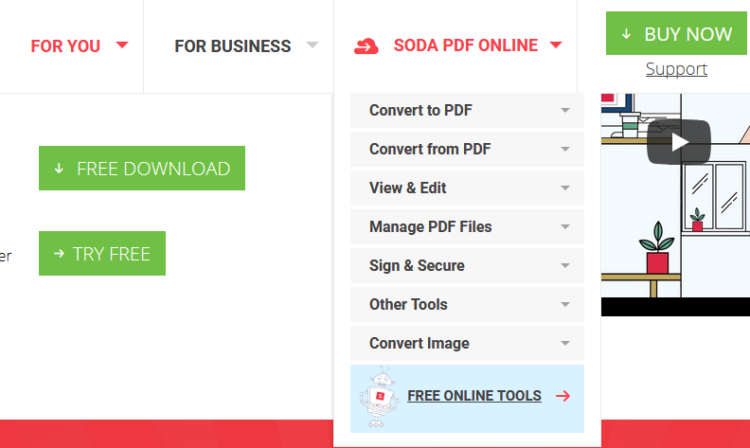Open the FREE ONLINE TOOLS link

pos(474,396)
